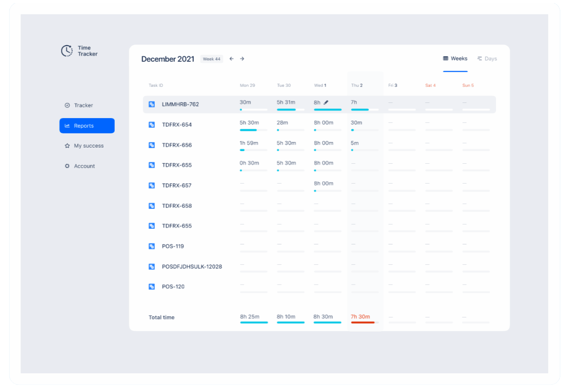The width and height of the screenshot is (569, 392).
Task: Click the Tuesday 5h 31m progress bar for LIMMHRB-762
Action: (x=290, y=110)
